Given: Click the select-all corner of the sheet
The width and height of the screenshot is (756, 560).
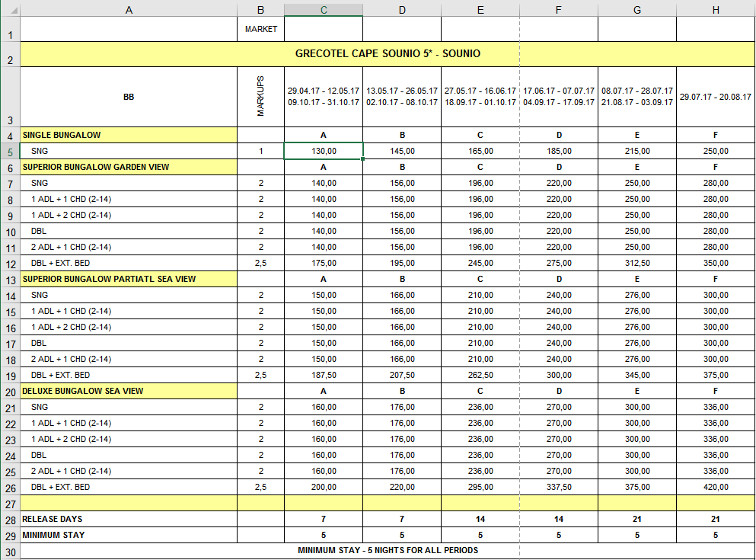Looking at the screenshot, I should [10, 10].
